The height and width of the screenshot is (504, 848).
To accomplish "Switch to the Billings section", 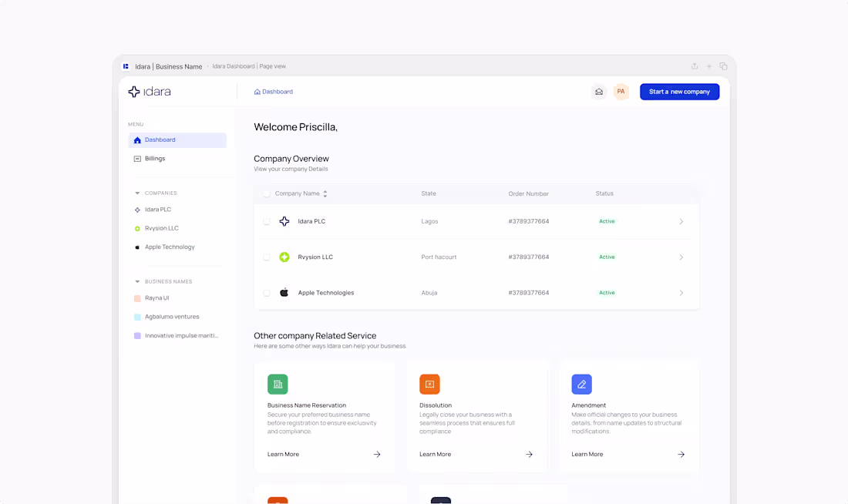I will (154, 158).
